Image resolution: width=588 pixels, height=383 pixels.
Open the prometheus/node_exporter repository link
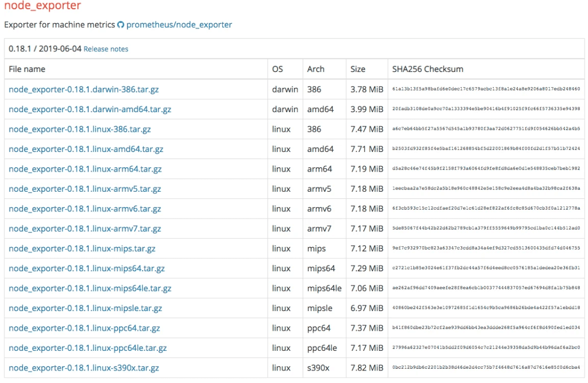coord(179,25)
